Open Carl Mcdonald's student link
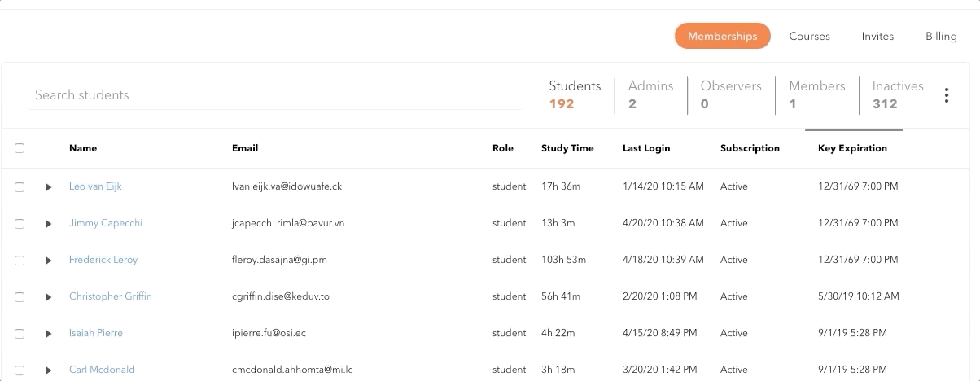Screen dimensions: 980x381 [102, 370]
